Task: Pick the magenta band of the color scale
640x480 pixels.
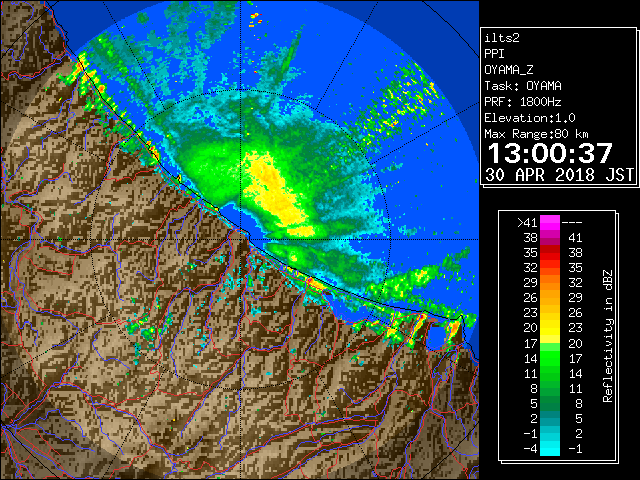Action: (x=550, y=223)
